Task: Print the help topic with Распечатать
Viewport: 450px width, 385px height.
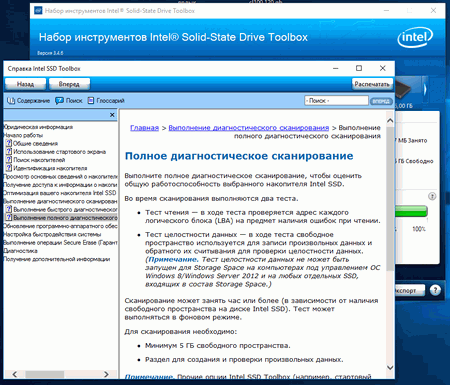Action: (372, 84)
